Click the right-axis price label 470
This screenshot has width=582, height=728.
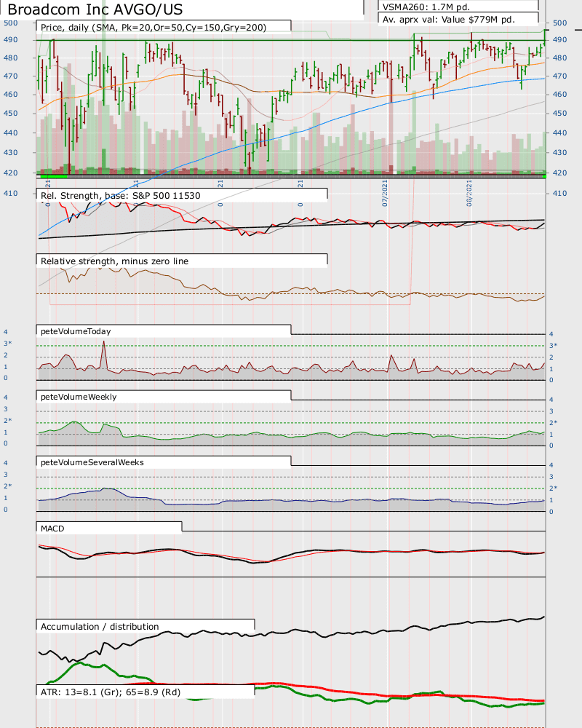(x=559, y=76)
